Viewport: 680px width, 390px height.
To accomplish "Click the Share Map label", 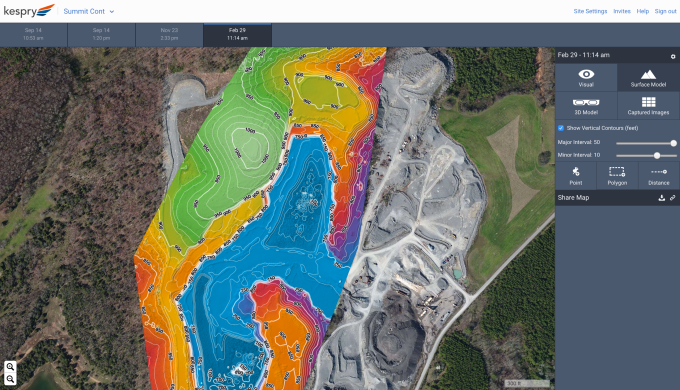I will click(573, 198).
